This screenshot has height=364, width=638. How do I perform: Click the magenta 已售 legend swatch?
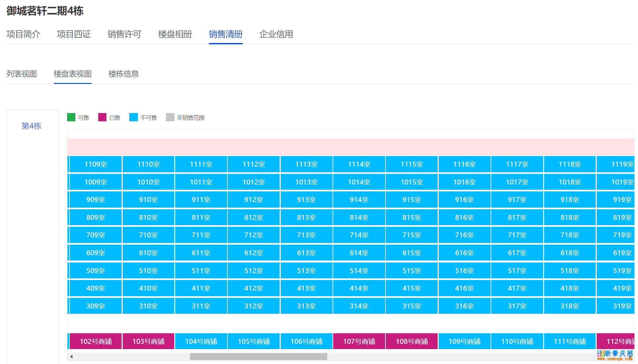coord(102,117)
